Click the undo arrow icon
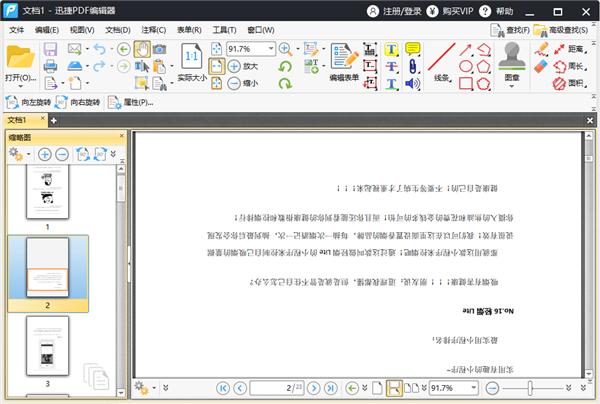 tap(99, 49)
